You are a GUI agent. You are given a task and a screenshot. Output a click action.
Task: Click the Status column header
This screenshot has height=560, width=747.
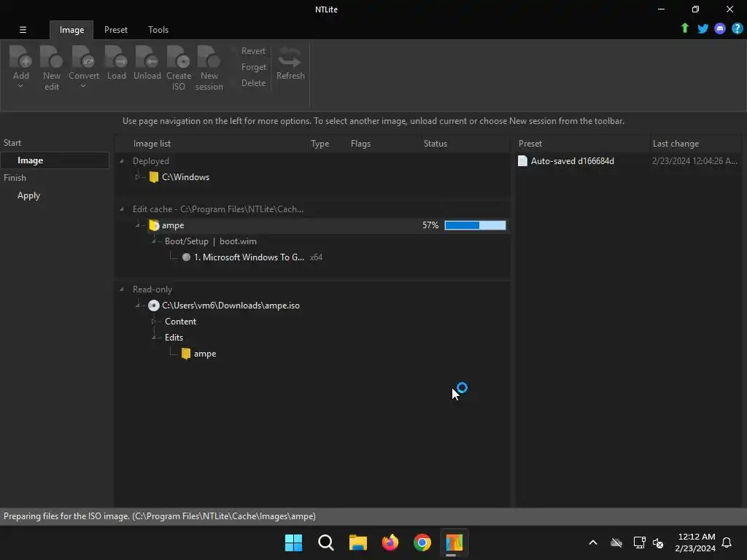[x=465, y=144]
